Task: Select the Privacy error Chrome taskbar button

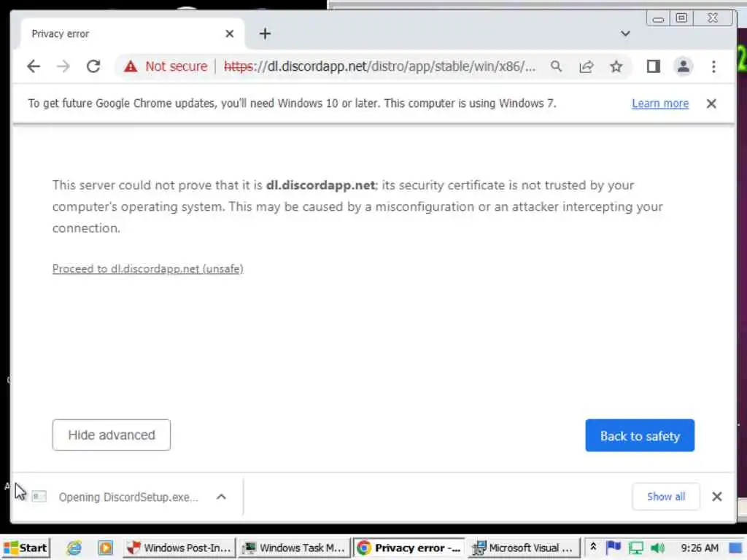Action: point(410,548)
